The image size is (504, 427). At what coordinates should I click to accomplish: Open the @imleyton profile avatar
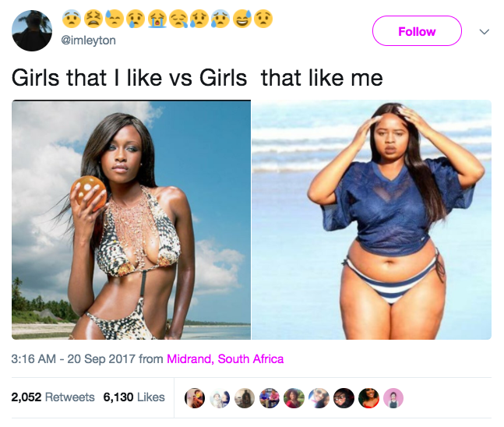tap(31, 30)
